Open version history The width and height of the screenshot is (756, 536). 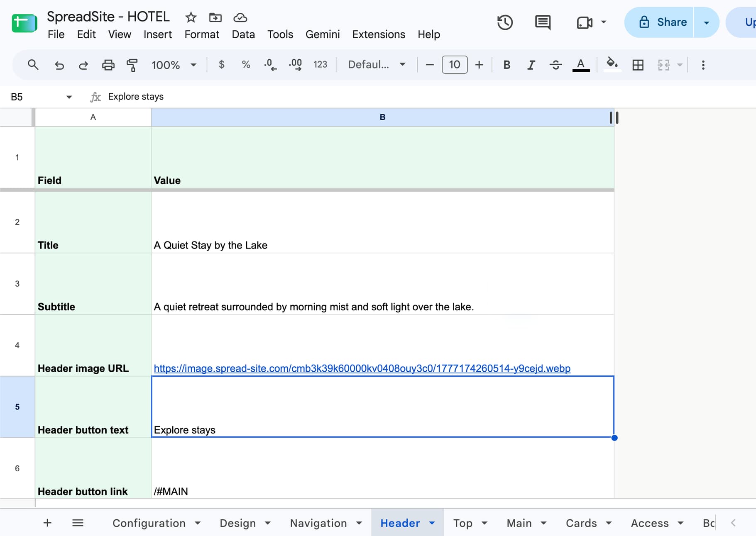pyautogui.click(x=505, y=22)
